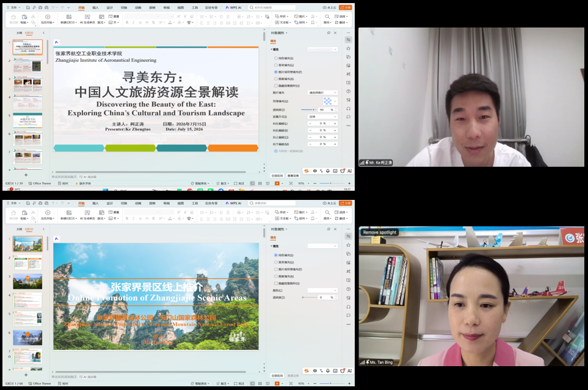Open 文件 menu dropdown in top window
The image size is (588, 390).
(13, 7)
